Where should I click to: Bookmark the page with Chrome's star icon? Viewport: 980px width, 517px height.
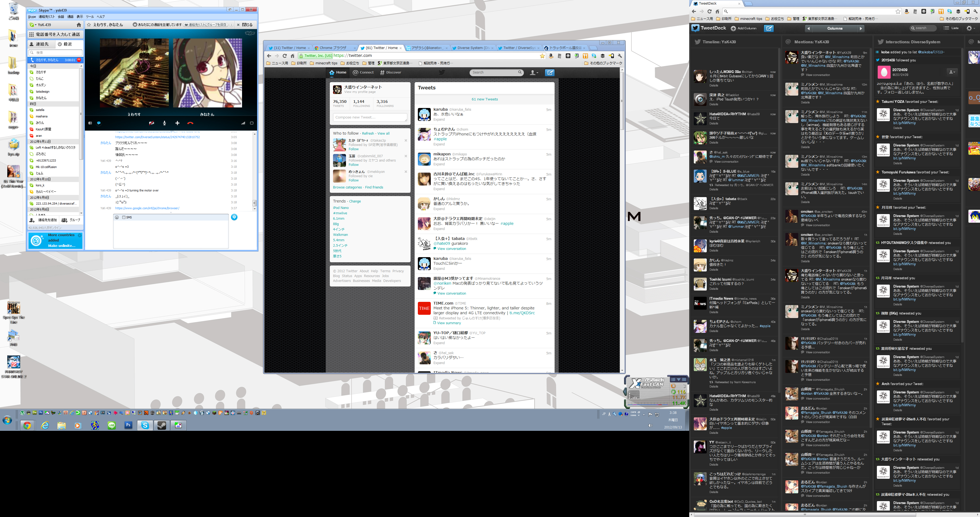pyautogui.click(x=542, y=55)
